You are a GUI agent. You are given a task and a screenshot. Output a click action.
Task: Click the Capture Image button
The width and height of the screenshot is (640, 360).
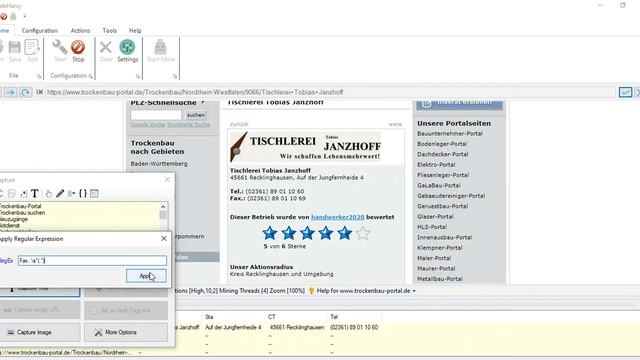[x=40, y=332]
